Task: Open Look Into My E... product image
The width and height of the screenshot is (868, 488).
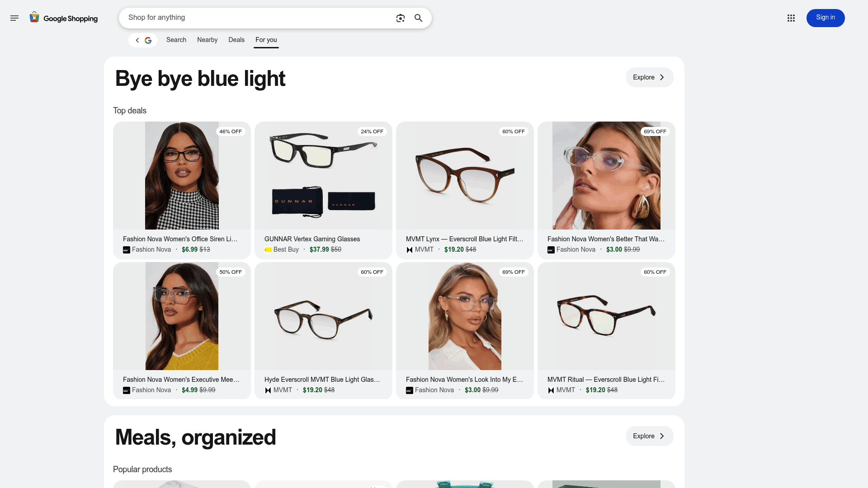Action: pyautogui.click(x=465, y=316)
